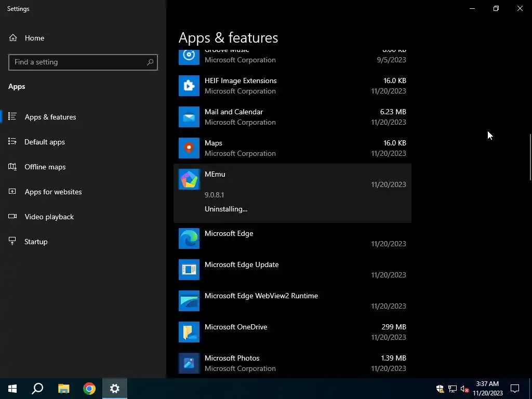Viewport: 532px width, 399px height.
Task: Select the Microsoft Edge name
Action: point(229,233)
